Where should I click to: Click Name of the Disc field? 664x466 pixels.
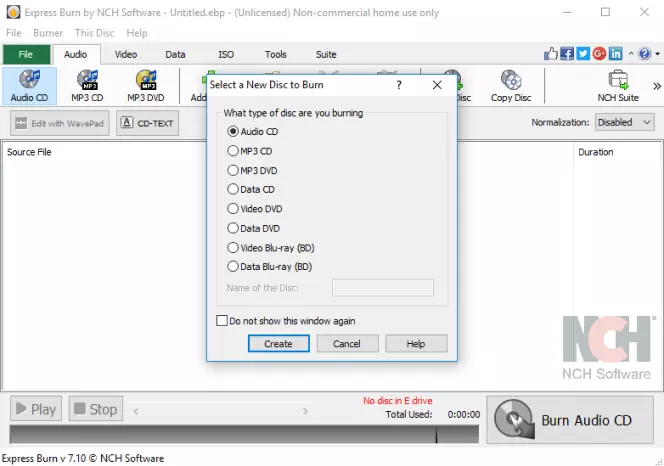(x=383, y=288)
